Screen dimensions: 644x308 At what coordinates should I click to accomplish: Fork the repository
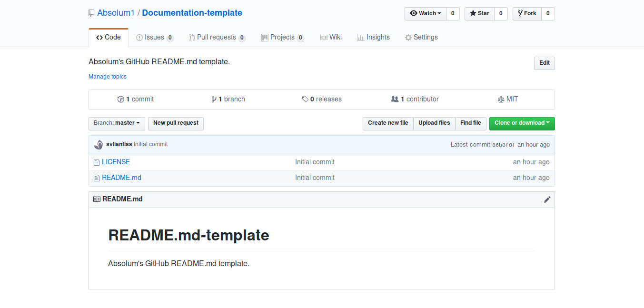(x=526, y=13)
